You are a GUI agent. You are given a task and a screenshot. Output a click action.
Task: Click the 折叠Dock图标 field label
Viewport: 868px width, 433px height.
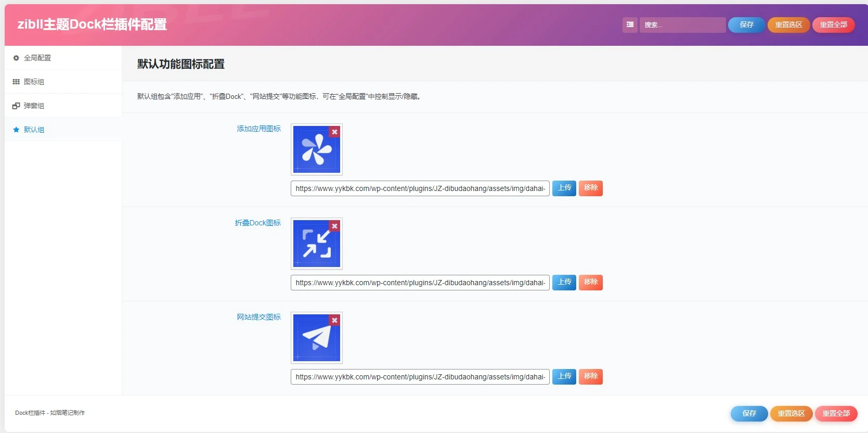(x=257, y=223)
